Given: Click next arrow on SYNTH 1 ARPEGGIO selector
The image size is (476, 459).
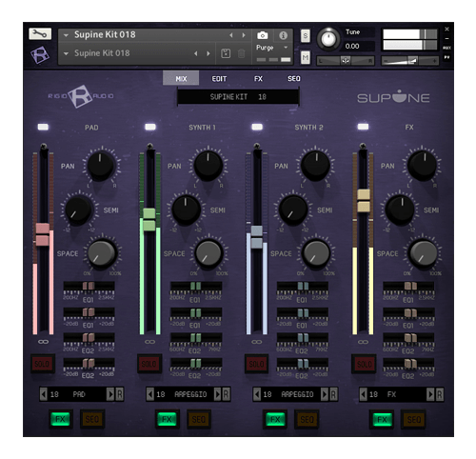Looking at the screenshot, I should (x=217, y=394).
